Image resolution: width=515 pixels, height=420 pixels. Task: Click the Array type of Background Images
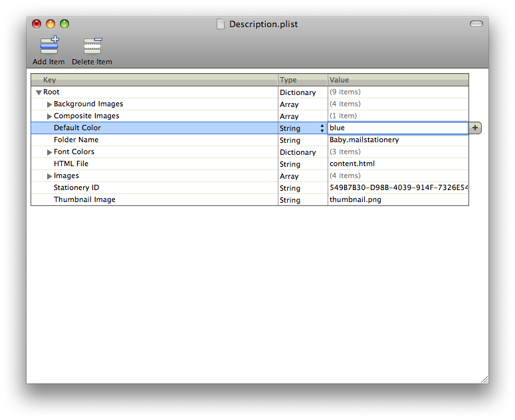[x=289, y=104]
